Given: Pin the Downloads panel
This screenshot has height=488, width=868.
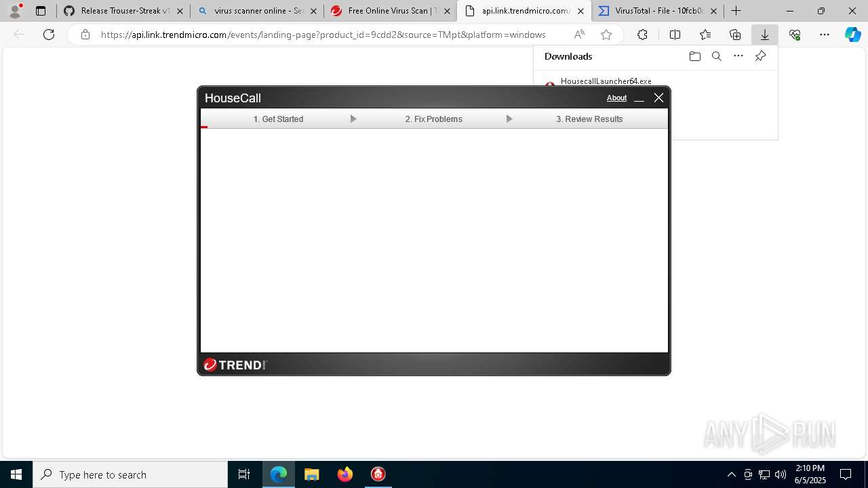Looking at the screenshot, I should click(760, 56).
